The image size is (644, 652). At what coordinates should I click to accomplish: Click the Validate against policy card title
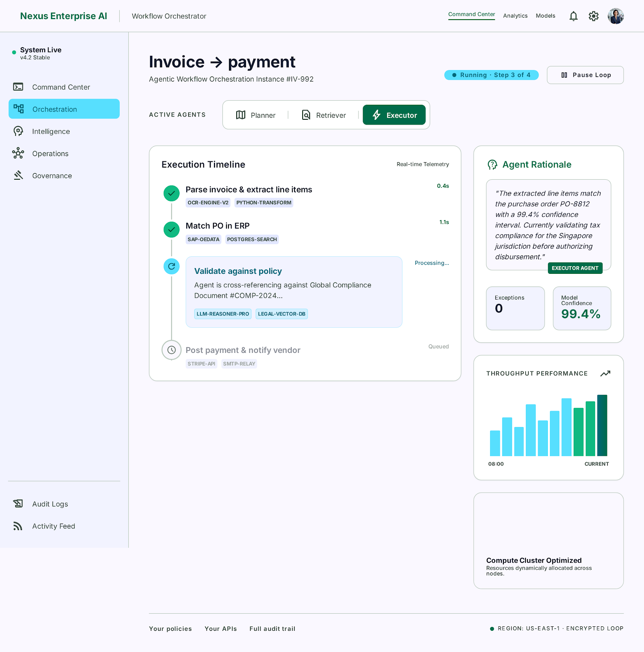[238, 271]
